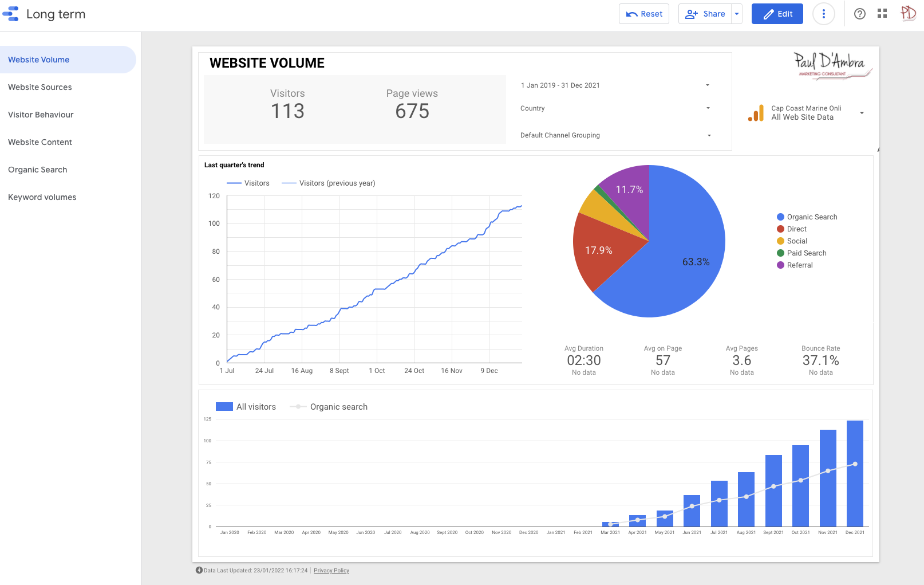Click the Avg Duration 02:30 scorecard
924x585 pixels.
(x=584, y=360)
